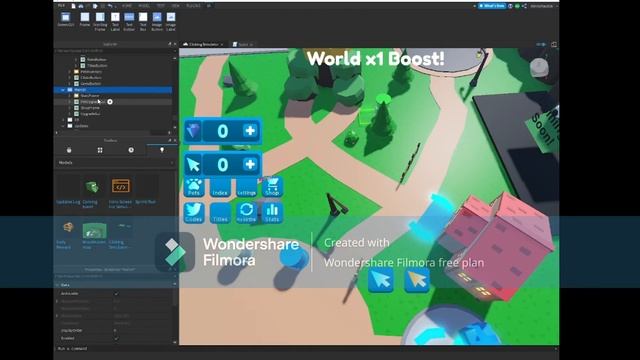The image size is (640, 360).
Task: Open the Settings button in game UI
Action: tap(246, 188)
